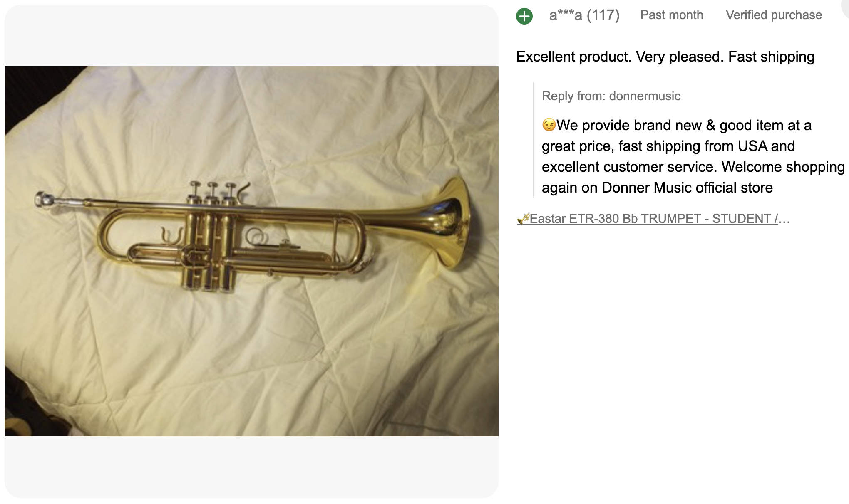Click the green positive feedback plus icon
This screenshot has width=849, height=504.
click(524, 16)
